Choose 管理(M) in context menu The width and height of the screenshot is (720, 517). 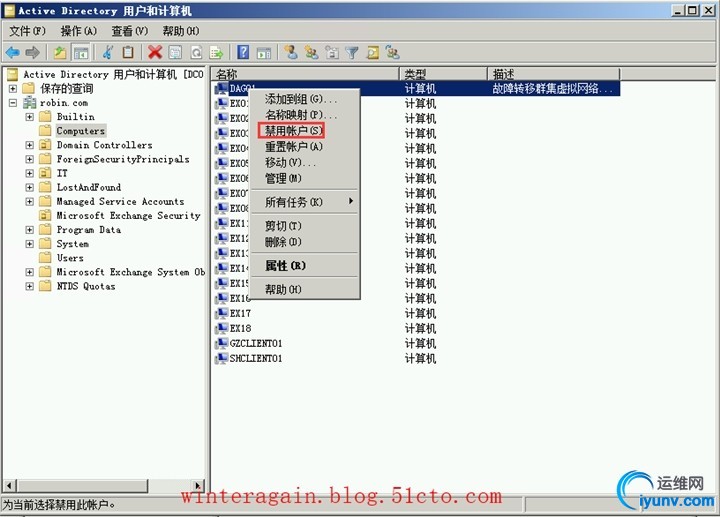coord(305,178)
